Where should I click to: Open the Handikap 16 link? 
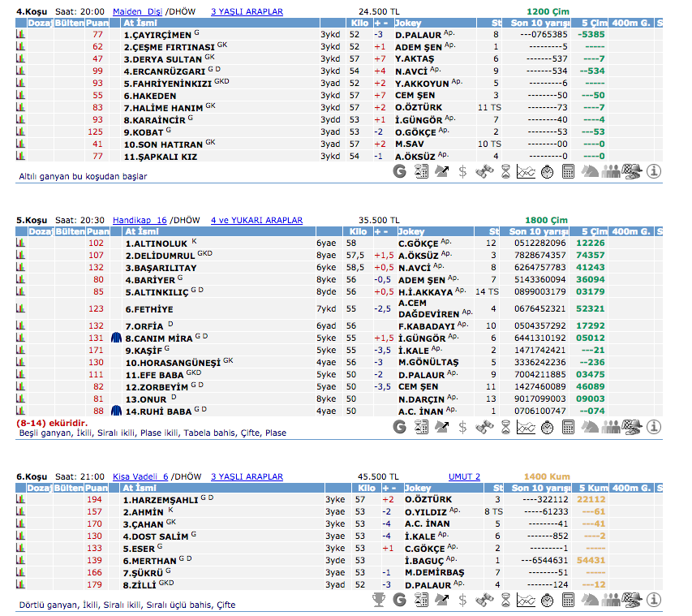(x=140, y=220)
